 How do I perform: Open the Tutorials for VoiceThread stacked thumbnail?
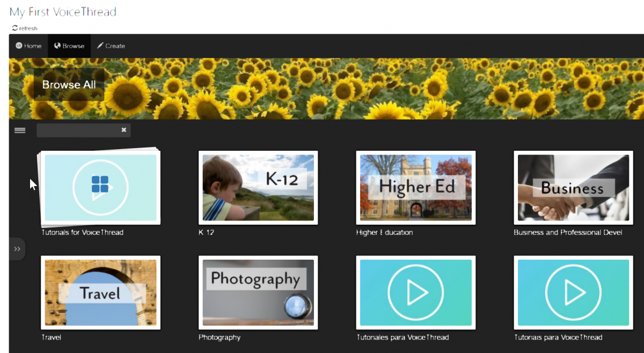click(100, 188)
